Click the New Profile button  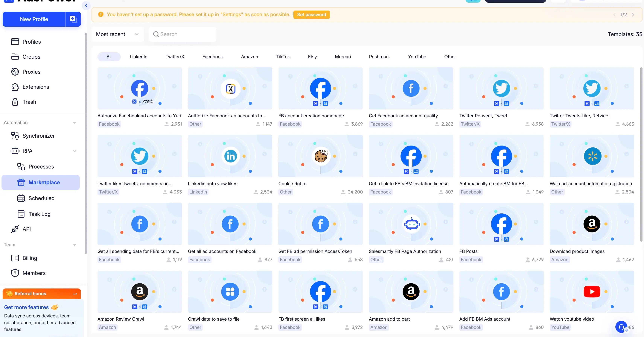[34, 19]
